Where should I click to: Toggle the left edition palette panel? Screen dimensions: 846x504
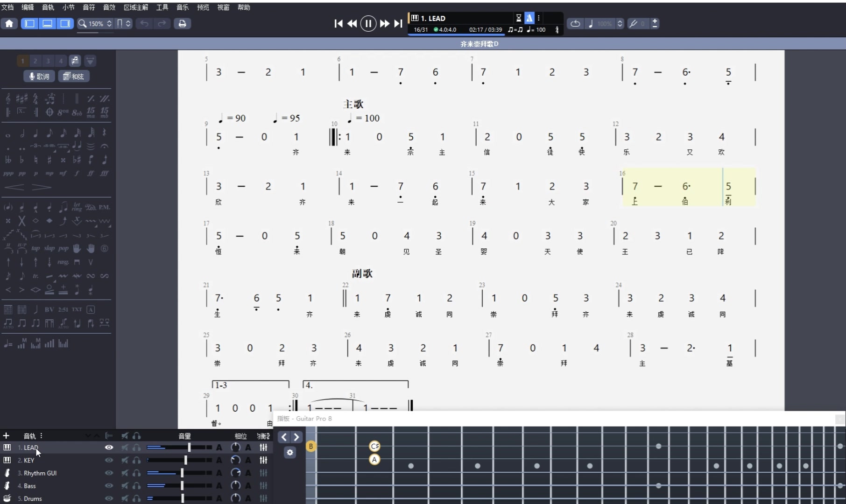(30, 23)
